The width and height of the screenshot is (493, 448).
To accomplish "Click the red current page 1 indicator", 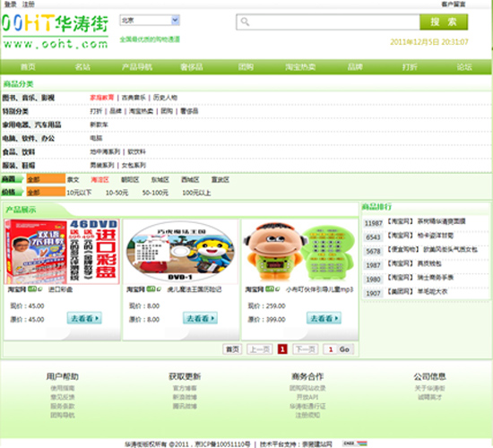I will point(282,349).
